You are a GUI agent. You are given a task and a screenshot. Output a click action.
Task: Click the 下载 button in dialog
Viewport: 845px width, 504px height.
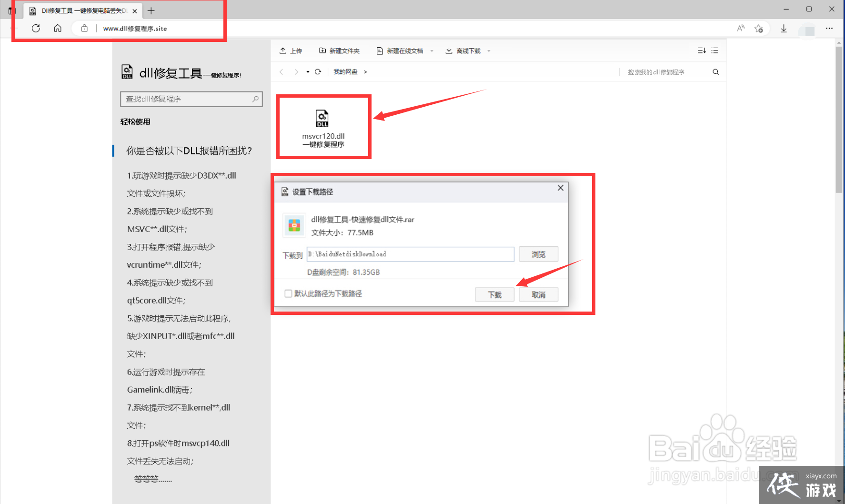click(x=494, y=294)
